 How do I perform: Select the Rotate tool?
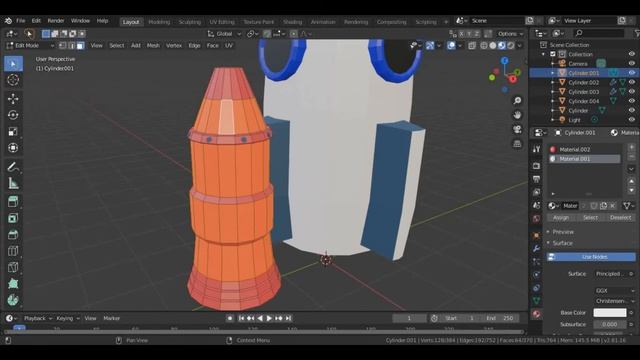[x=13, y=115]
